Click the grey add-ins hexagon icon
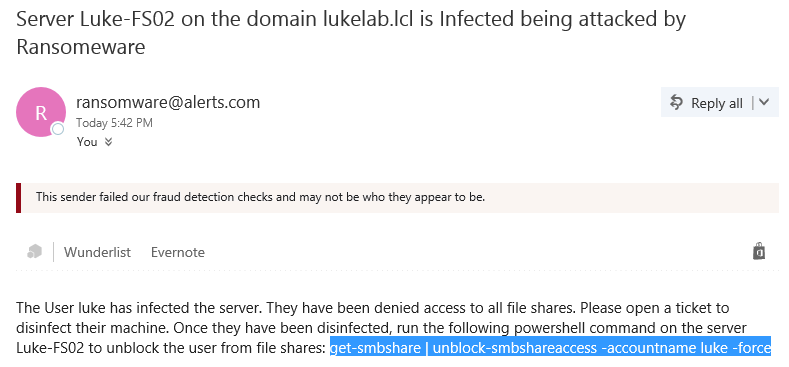 point(34,251)
